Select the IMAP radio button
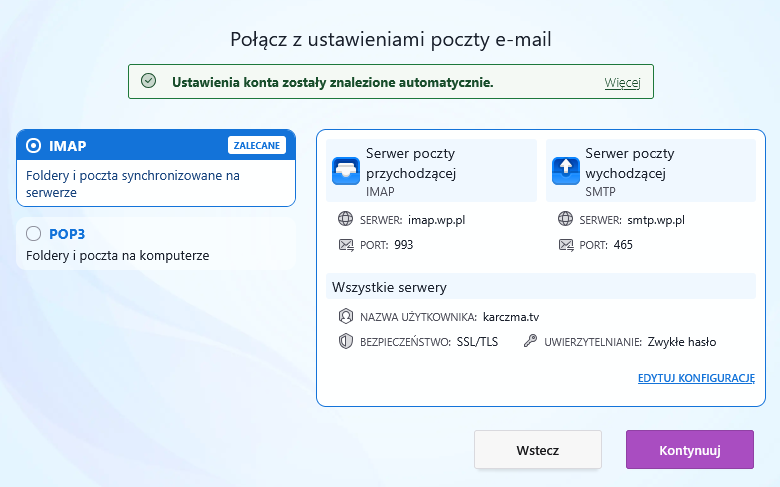 [33, 146]
